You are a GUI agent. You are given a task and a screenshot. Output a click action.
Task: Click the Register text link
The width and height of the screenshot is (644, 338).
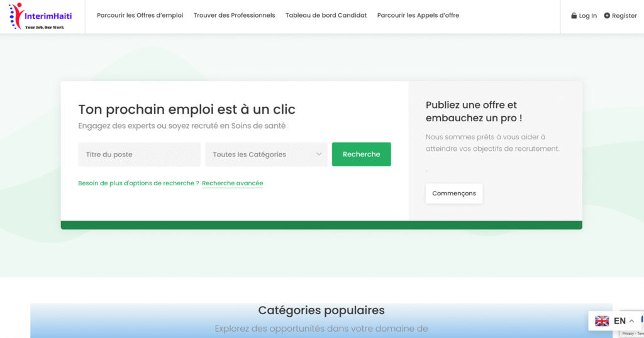pos(625,16)
